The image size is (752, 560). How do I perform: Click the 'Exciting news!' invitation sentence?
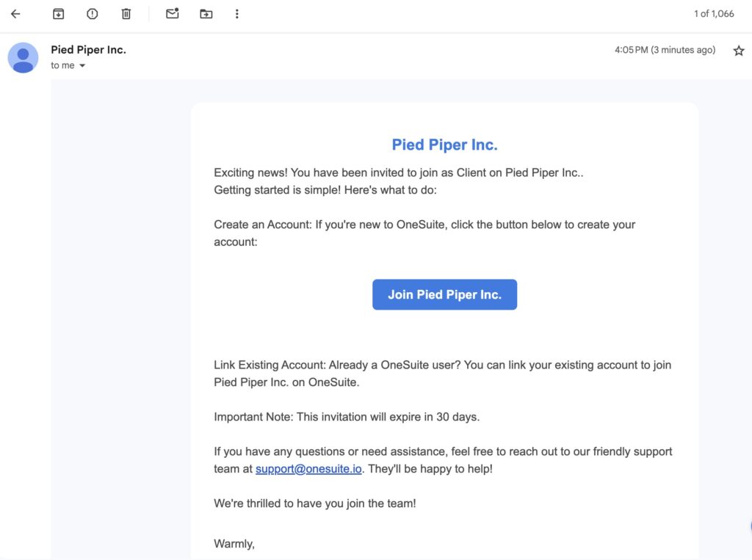pos(397,173)
